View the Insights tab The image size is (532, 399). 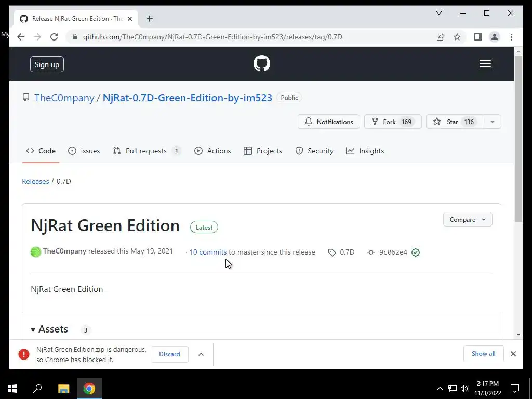(x=365, y=151)
